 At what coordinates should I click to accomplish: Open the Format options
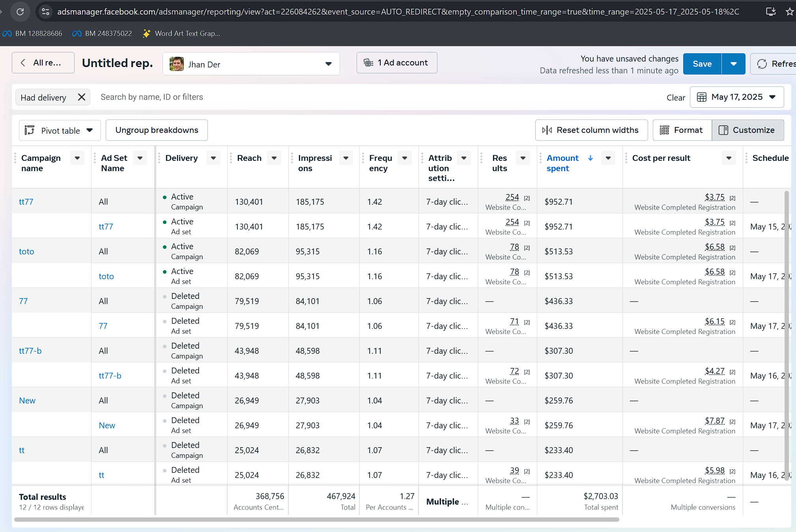(682, 130)
